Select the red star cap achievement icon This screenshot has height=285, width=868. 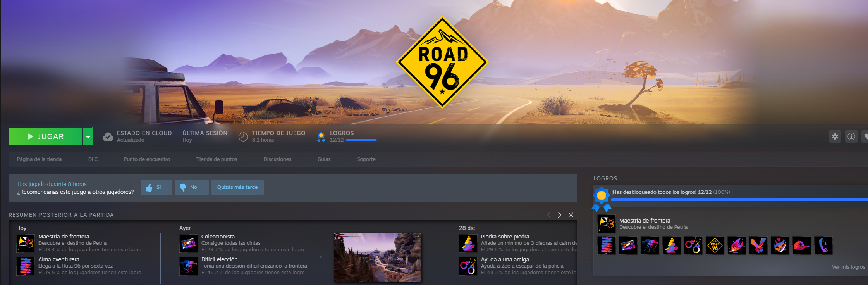click(x=802, y=245)
